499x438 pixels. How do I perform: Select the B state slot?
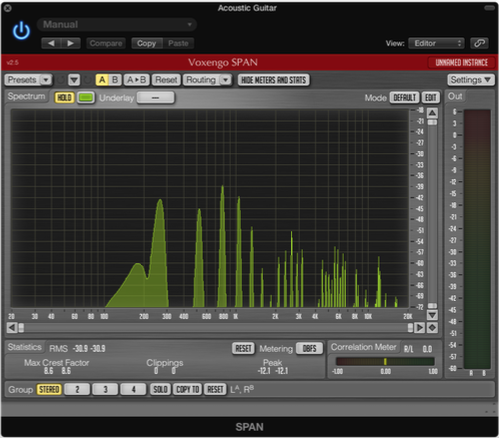[115, 80]
